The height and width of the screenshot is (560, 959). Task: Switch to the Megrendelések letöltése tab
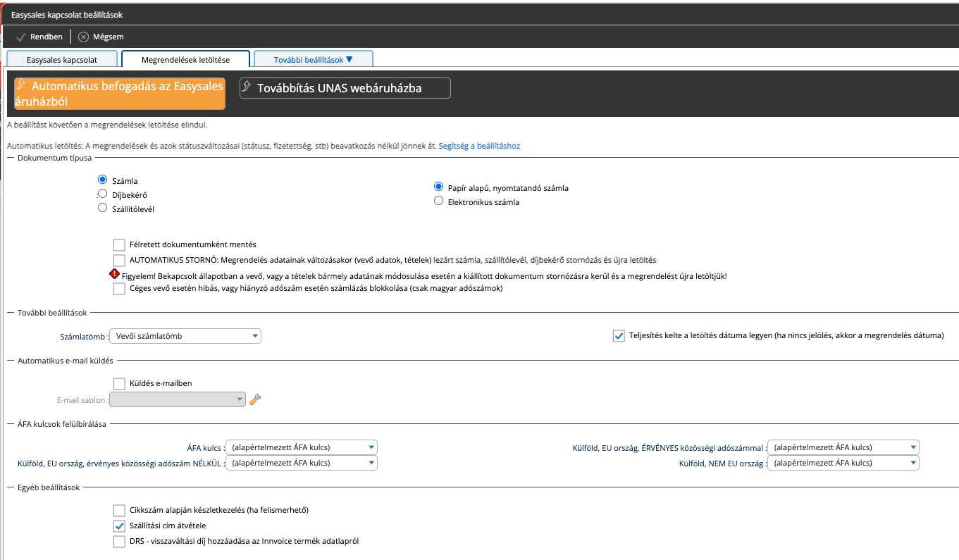[x=185, y=59]
